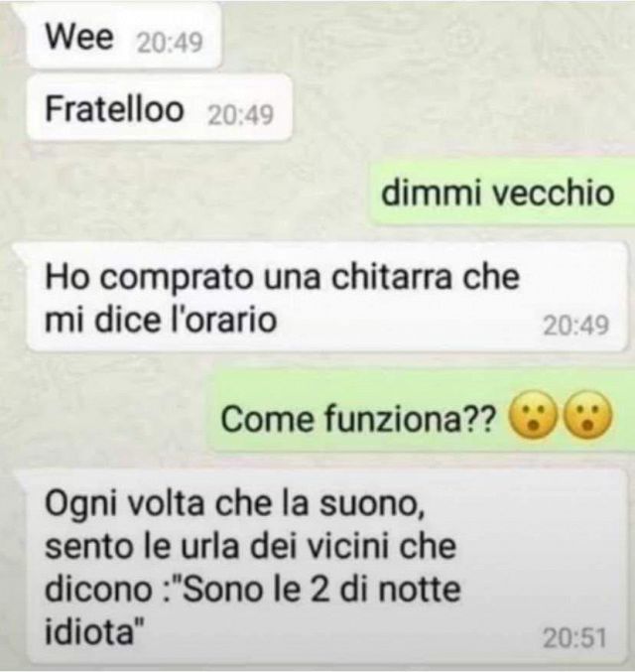
Task: Click the 20:49 timestamp on guitar message
Action: click(575, 326)
